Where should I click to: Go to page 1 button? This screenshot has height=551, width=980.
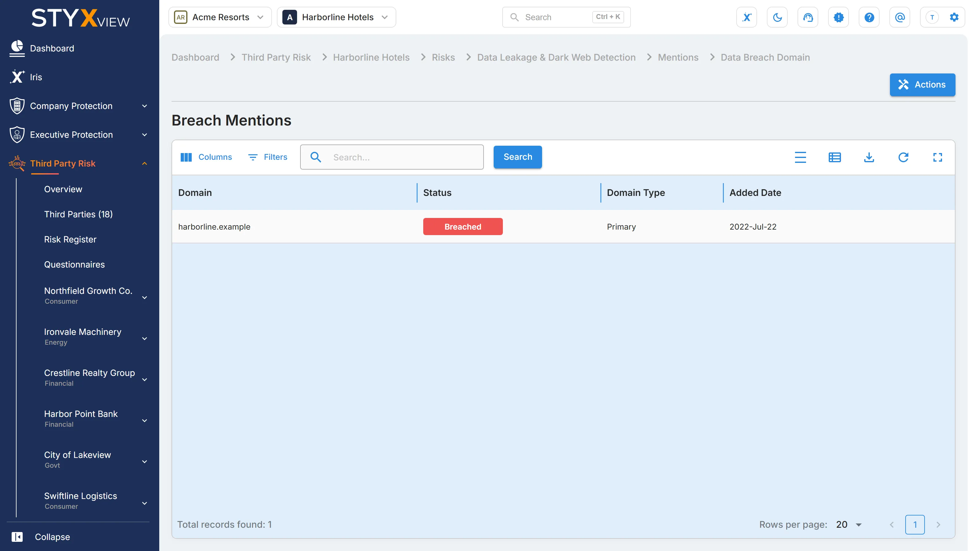[914, 524]
